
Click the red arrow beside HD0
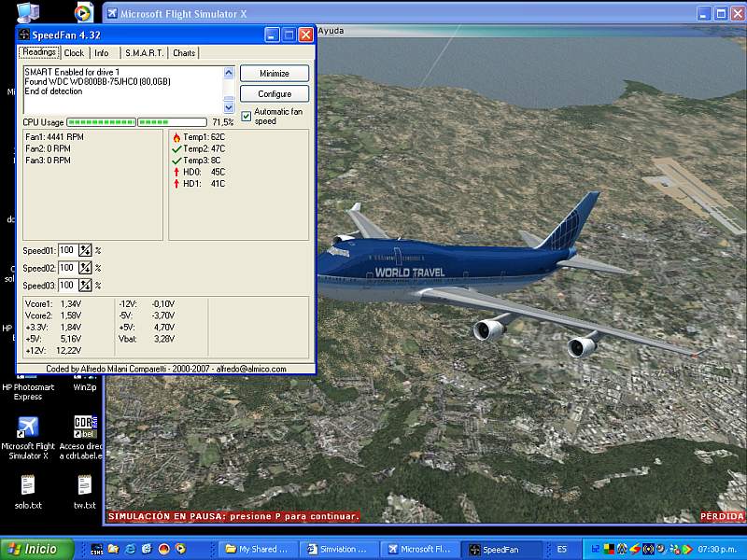[176, 172]
